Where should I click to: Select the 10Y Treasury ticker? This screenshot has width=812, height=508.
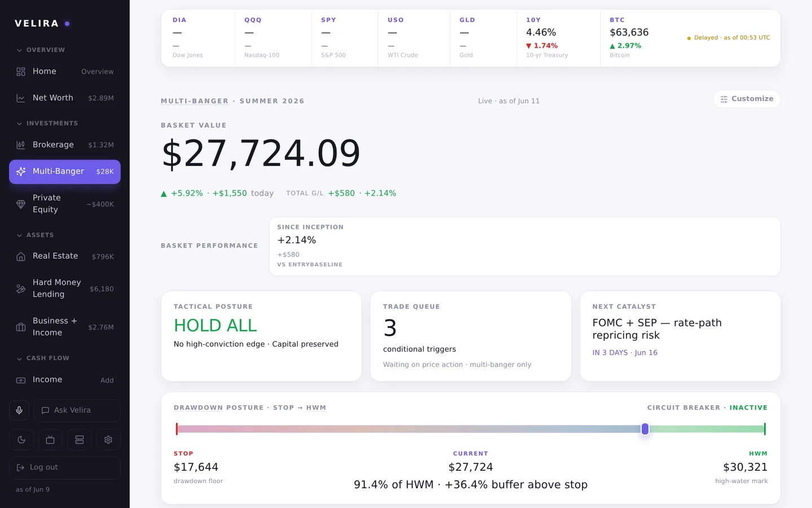click(558, 38)
